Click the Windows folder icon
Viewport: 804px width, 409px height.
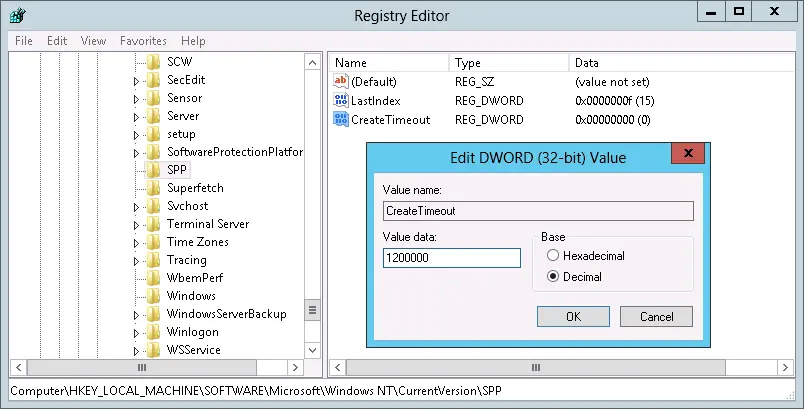(153, 296)
